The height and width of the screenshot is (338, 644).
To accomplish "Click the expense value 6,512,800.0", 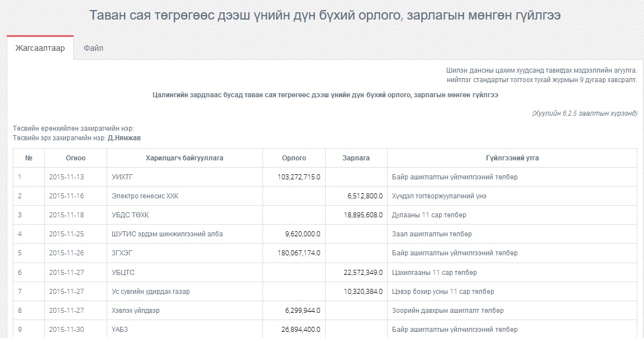I will pyautogui.click(x=365, y=196).
